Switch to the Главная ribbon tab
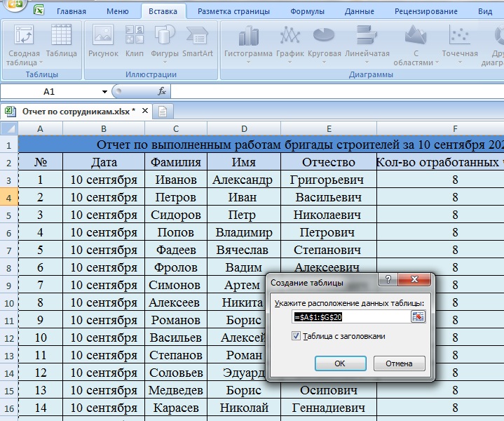 point(71,11)
